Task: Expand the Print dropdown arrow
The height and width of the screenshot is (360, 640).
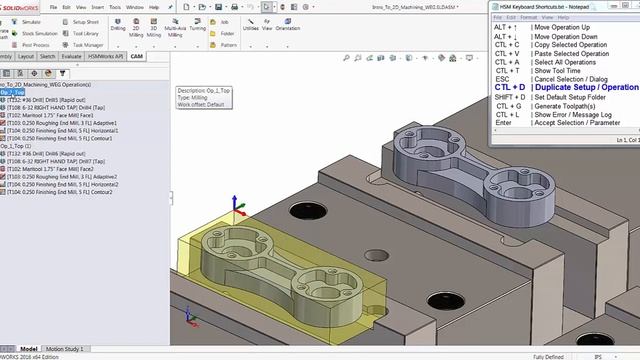Action: point(242,7)
